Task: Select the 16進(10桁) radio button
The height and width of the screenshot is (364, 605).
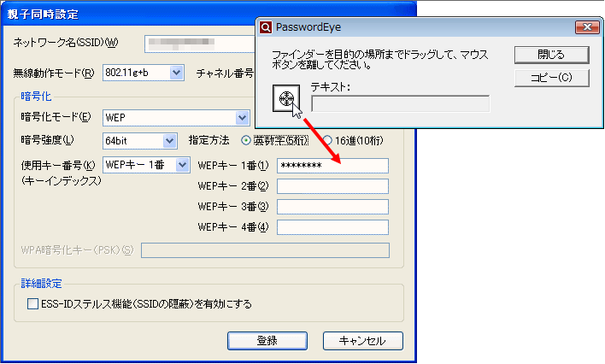Action: (x=327, y=140)
